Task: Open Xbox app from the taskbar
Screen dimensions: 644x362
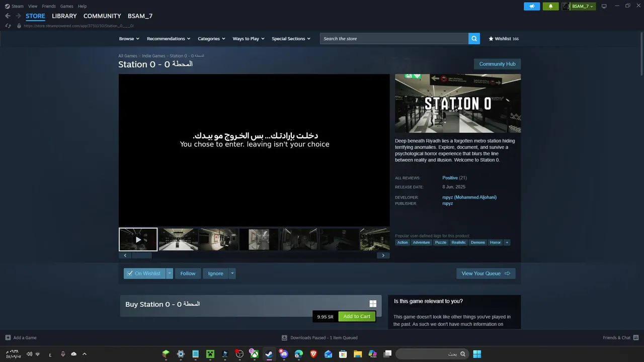Action: coord(255,354)
